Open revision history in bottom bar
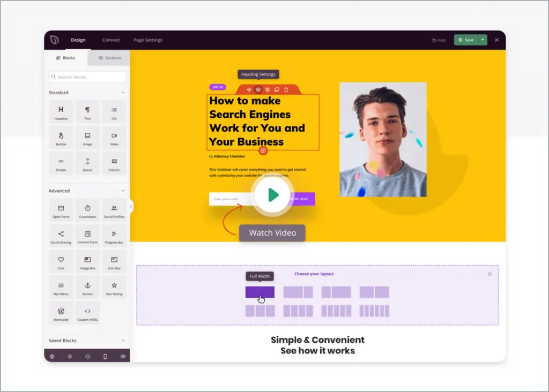This screenshot has width=549, height=392. pos(87,356)
